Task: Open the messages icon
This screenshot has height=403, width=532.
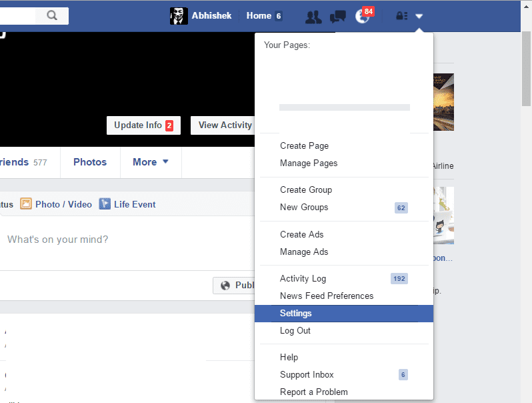Action: tap(337, 16)
